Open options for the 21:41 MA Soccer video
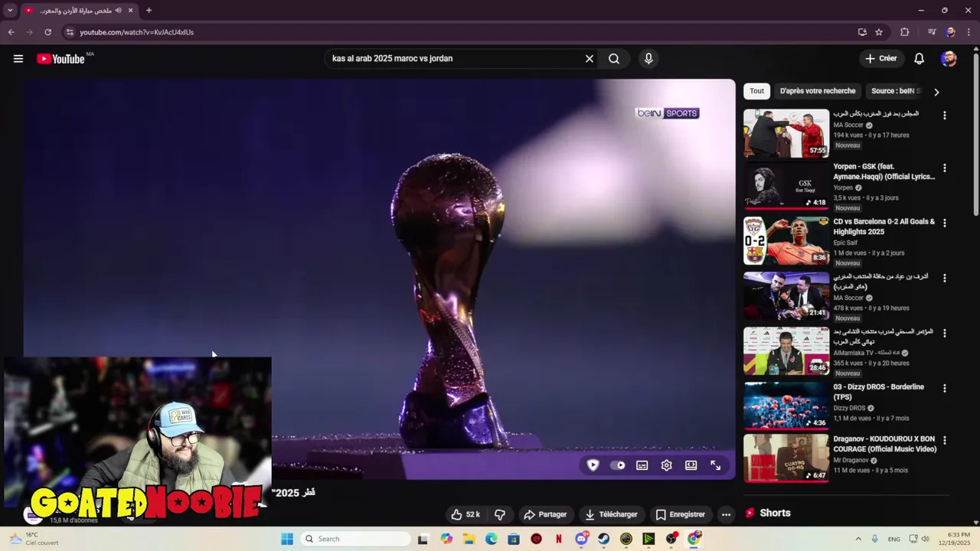Screen dimensions: 980x551 [944, 278]
